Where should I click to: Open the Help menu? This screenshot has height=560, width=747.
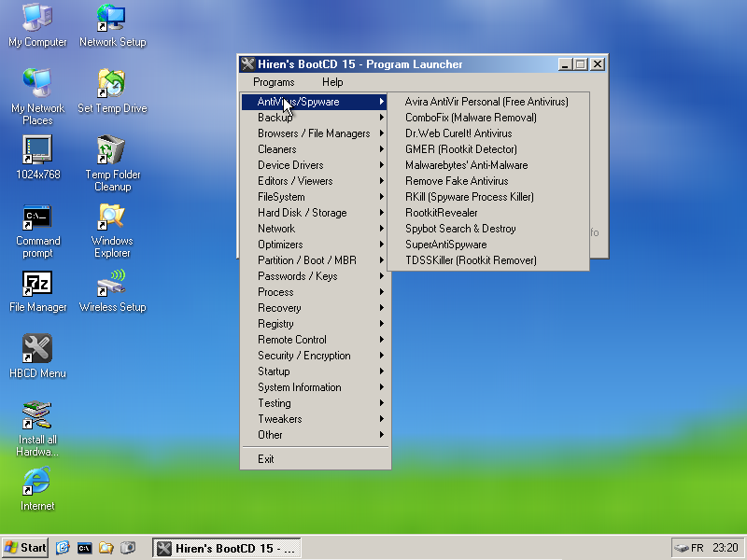[x=332, y=82]
